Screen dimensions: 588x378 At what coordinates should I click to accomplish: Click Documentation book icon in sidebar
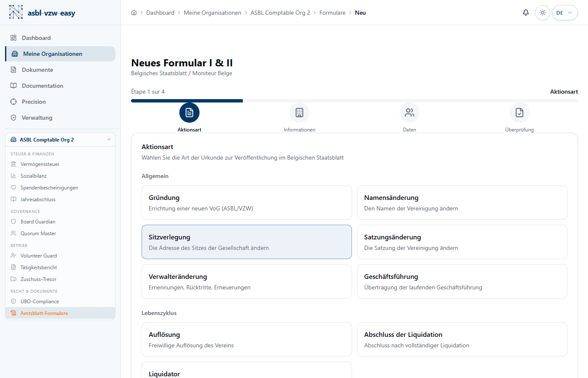pyautogui.click(x=13, y=86)
